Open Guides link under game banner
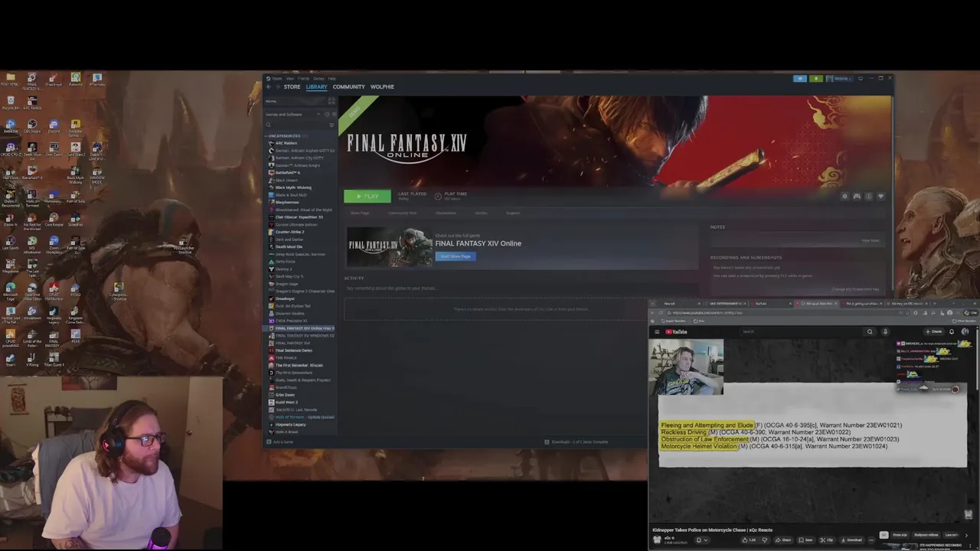Image resolution: width=980 pixels, height=551 pixels. (481, 213)
